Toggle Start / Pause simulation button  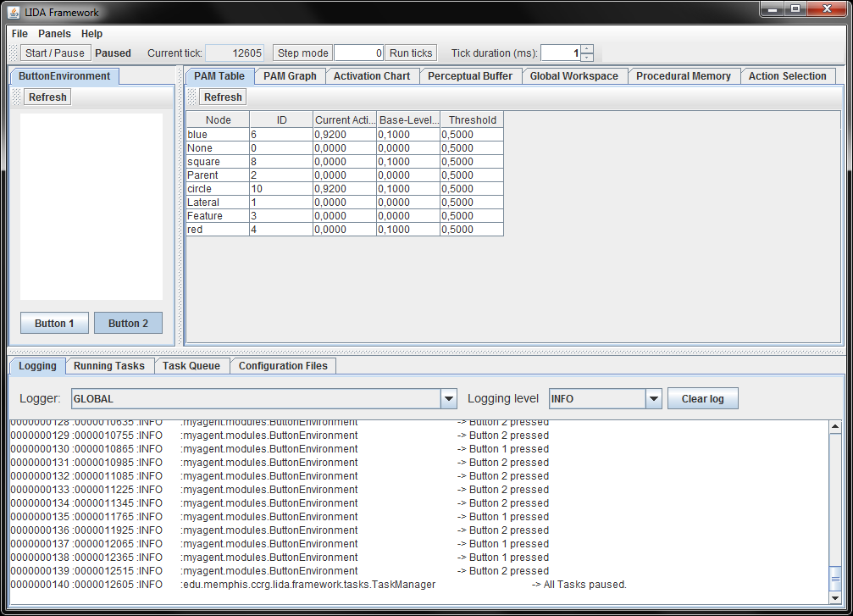click(x=55, y=53)
